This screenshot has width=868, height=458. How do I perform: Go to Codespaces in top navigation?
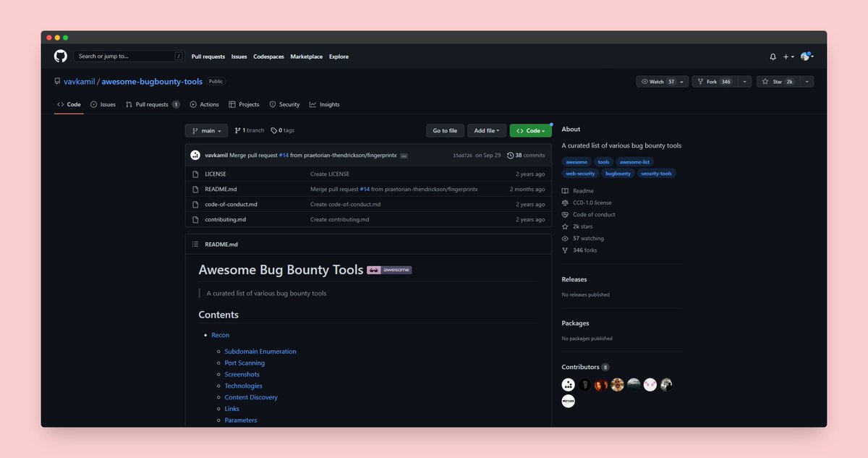[x=269, y=56]
